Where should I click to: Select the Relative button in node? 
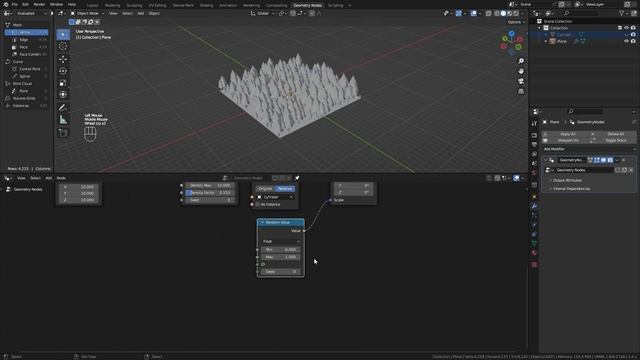point(285,189)
